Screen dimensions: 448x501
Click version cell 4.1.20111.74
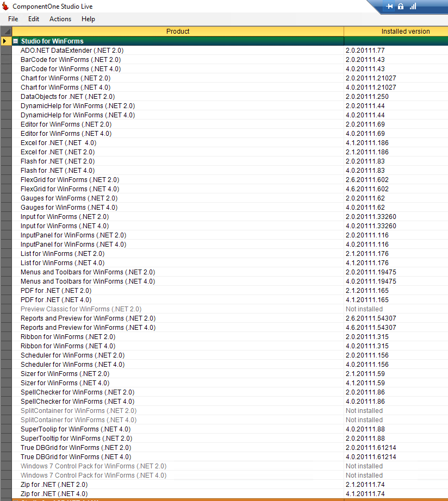click(396, 494)
